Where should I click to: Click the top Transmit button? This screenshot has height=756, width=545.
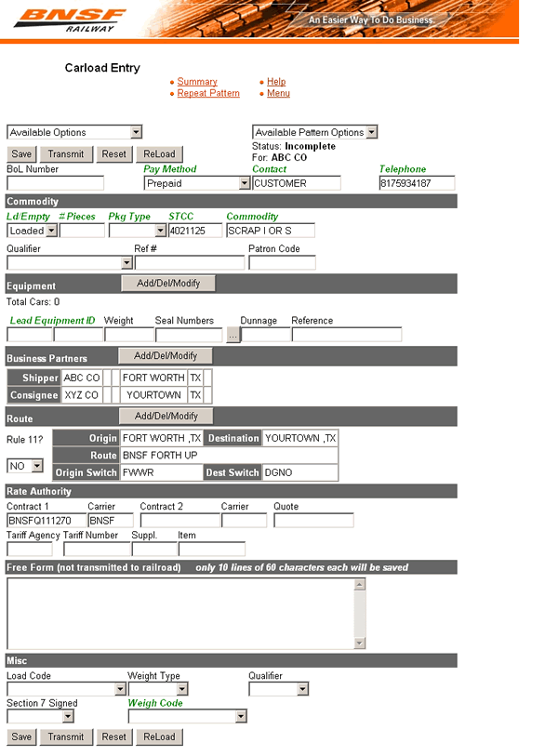(x=66, y=153)
